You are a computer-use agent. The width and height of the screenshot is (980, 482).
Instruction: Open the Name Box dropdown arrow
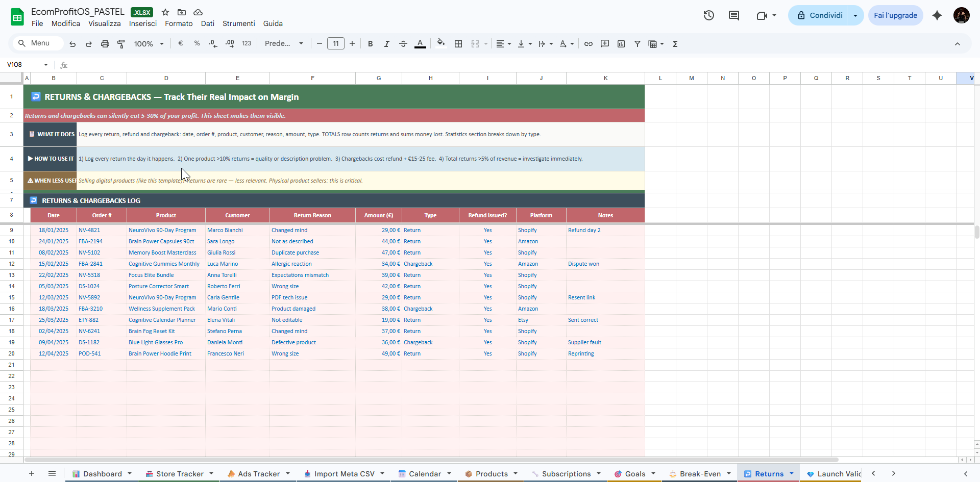[46, 65]
